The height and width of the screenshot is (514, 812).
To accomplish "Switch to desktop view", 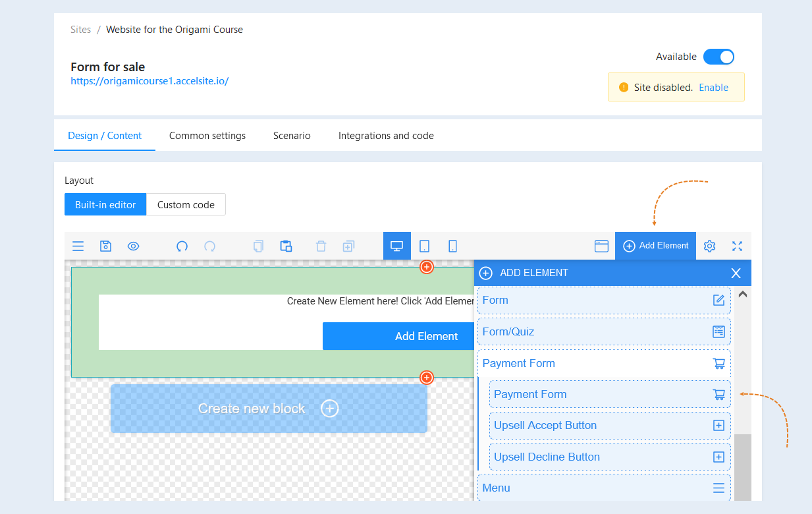I will 397,246.
